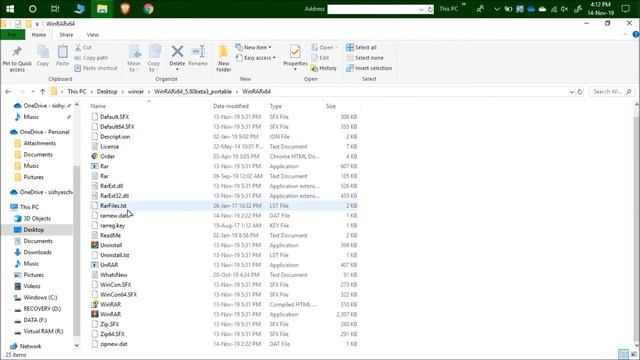The height and width of the screenshot is (360, 640).
Task: Open Brave browser from the taskbar
Action: [x=125, y=9]
